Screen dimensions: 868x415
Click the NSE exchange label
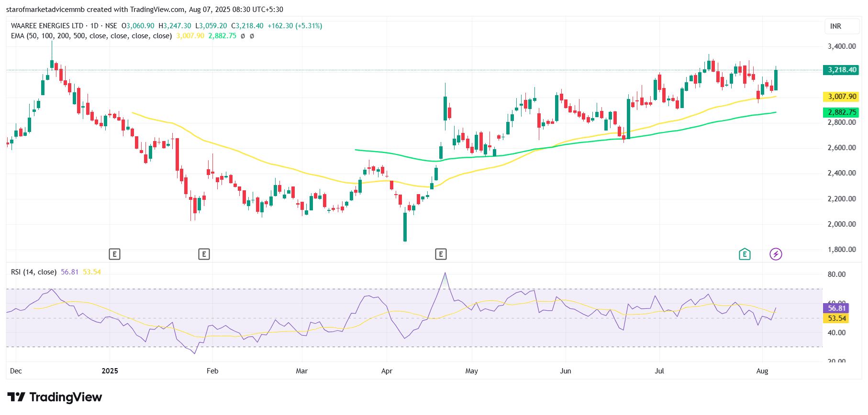coord(111,26)
